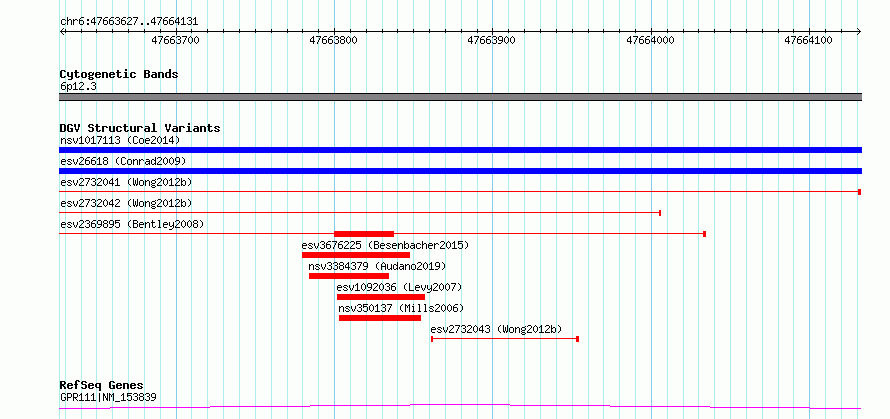This screenshot has height=419, width=890.
Task: Click the 47663700 ruler position
Action: (176, 40)
